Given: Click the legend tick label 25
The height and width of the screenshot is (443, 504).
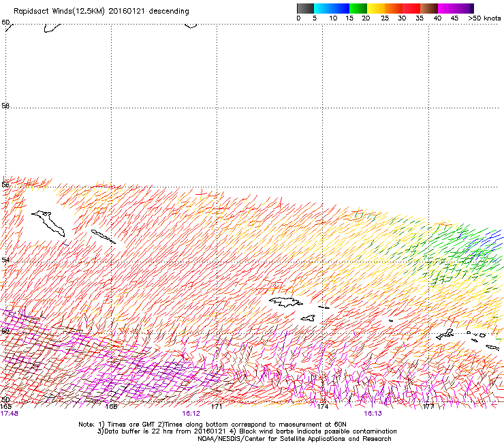Looking at the screenshot, I should pos(385,18).
